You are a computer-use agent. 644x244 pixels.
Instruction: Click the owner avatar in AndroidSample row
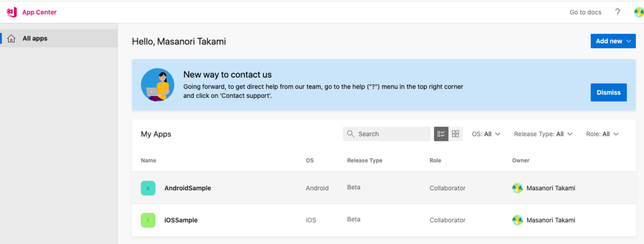coord(517,188)
